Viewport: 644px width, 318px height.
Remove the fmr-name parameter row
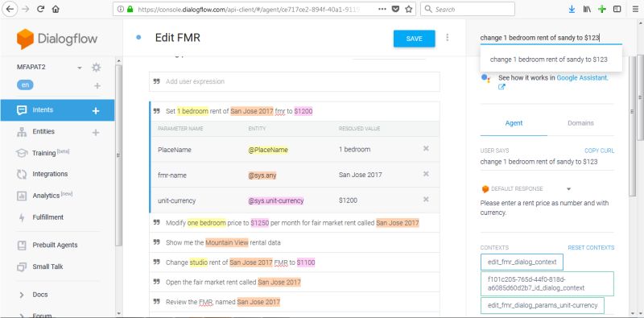(426, 174)
